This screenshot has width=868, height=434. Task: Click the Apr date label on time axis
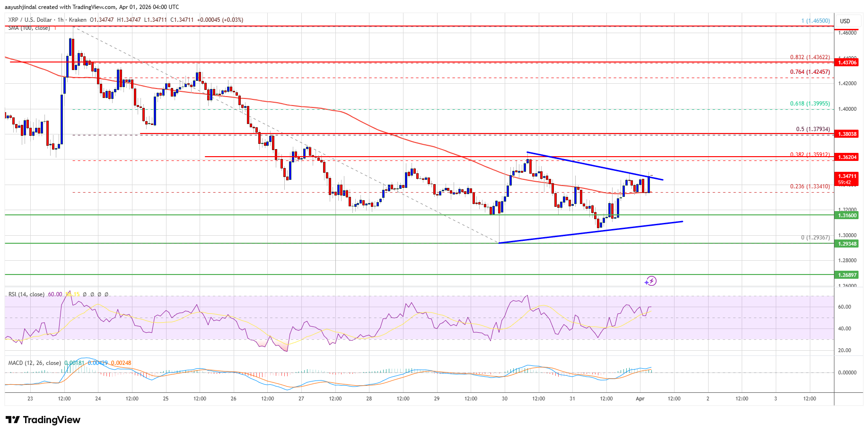(640, 399)
